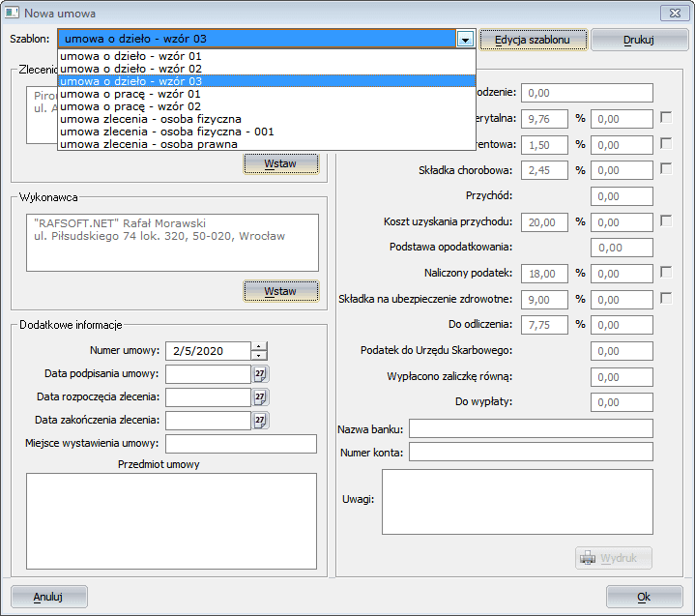
Task: Select 'umowa o dzieło - wzór 01'
Action: pyautogui.click(x=130, y=56)
